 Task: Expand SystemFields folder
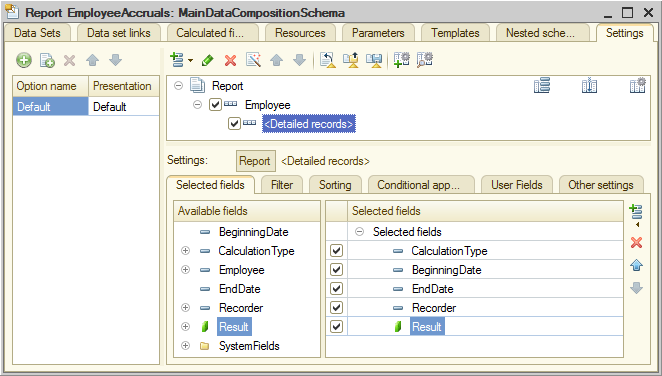(x=185, y=346)
